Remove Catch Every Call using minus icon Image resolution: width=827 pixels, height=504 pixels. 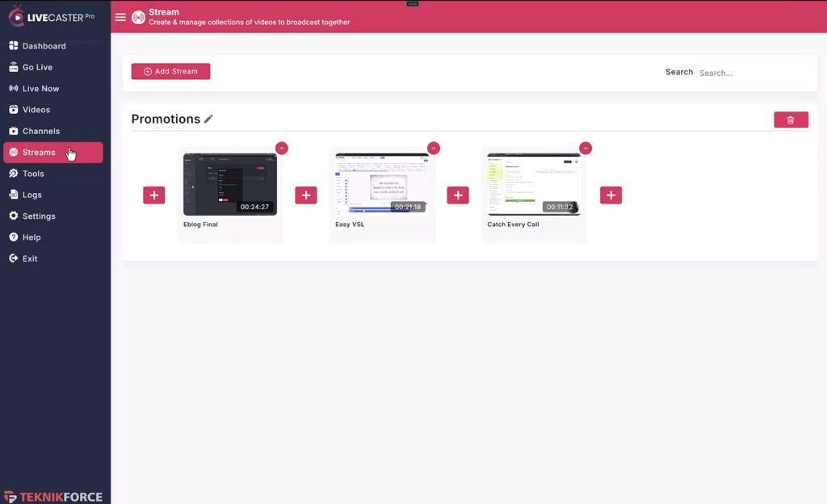(x=586, y=148)
